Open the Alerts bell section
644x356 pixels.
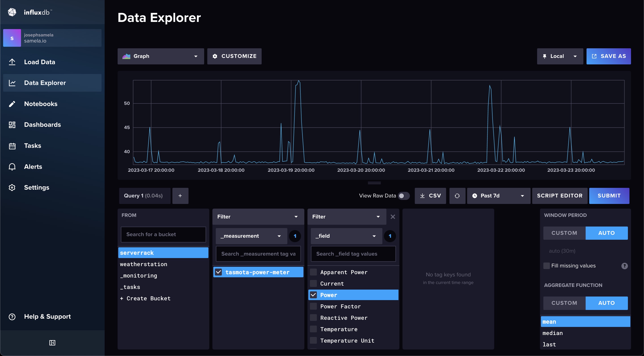(33, 167)
